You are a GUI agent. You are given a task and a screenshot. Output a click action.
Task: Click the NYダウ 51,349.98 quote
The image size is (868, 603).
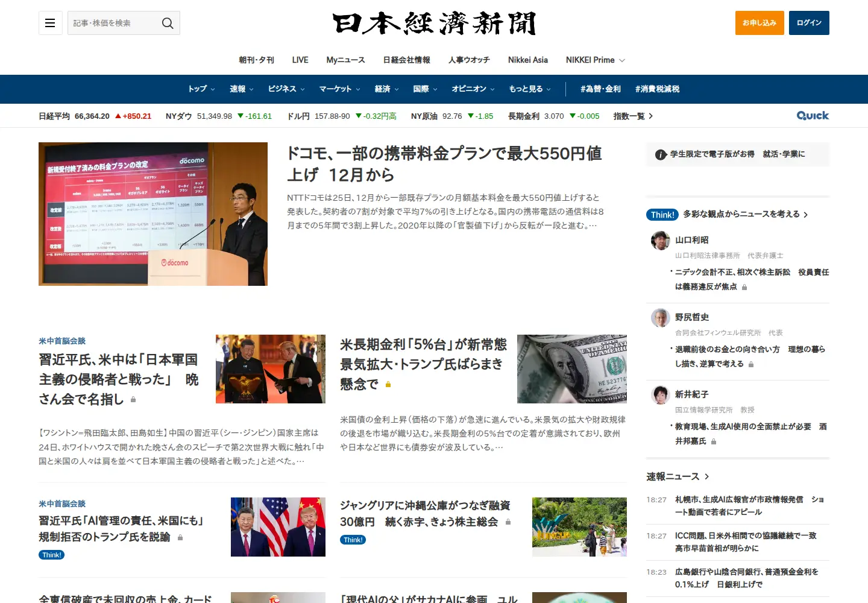coord(219,116)
